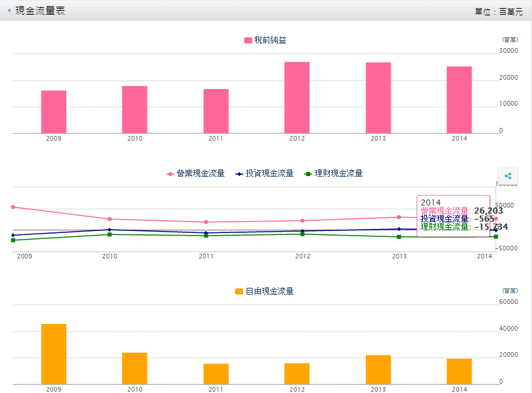
Task: Click the 2013 green 理財現金流量 data point
Action: click(x=399, y=237)
